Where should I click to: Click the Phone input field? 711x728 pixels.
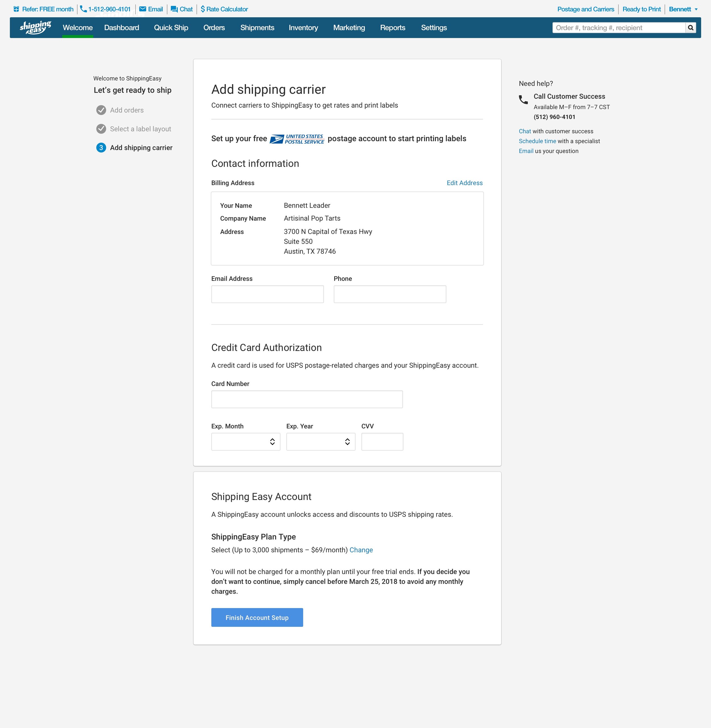390,294
